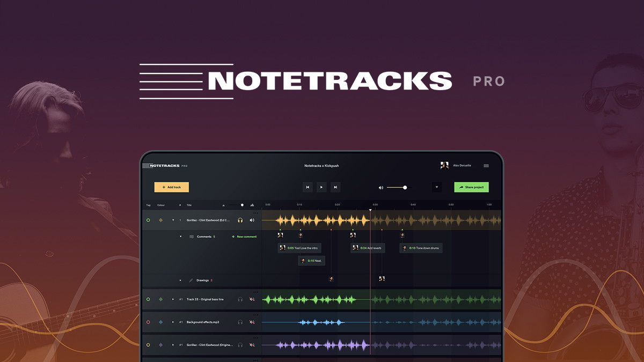This screenshot has height=362, width=644.
Task: Click the yellow Add track button
Action: point(172,187)
